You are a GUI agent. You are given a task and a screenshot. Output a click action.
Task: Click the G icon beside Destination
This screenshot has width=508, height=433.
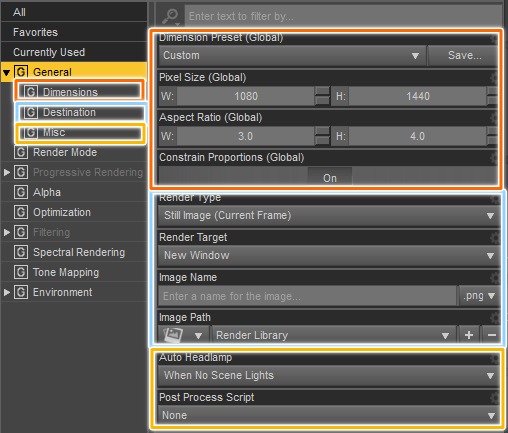tap(31, 112)
